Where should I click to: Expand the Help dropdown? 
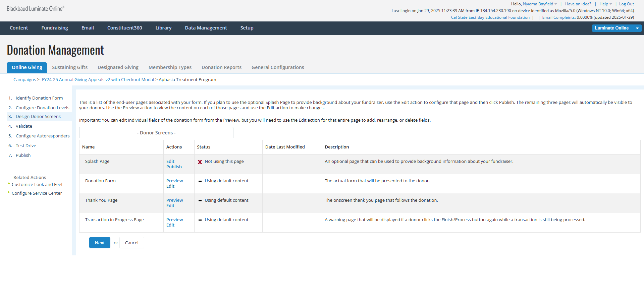pos(605,4)
